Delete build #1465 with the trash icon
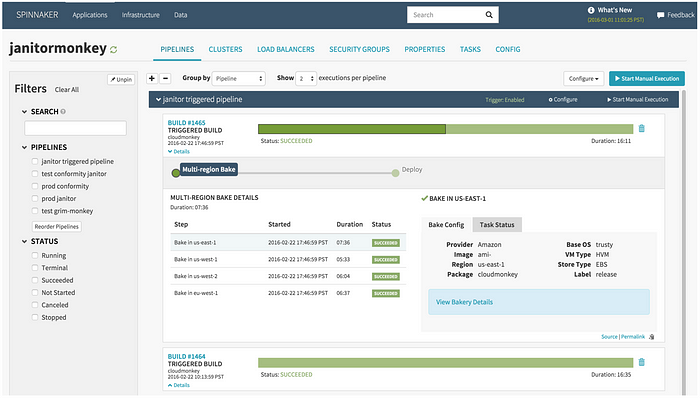The height and width of the screenshot is (398, 700). (x=642, y=129)
